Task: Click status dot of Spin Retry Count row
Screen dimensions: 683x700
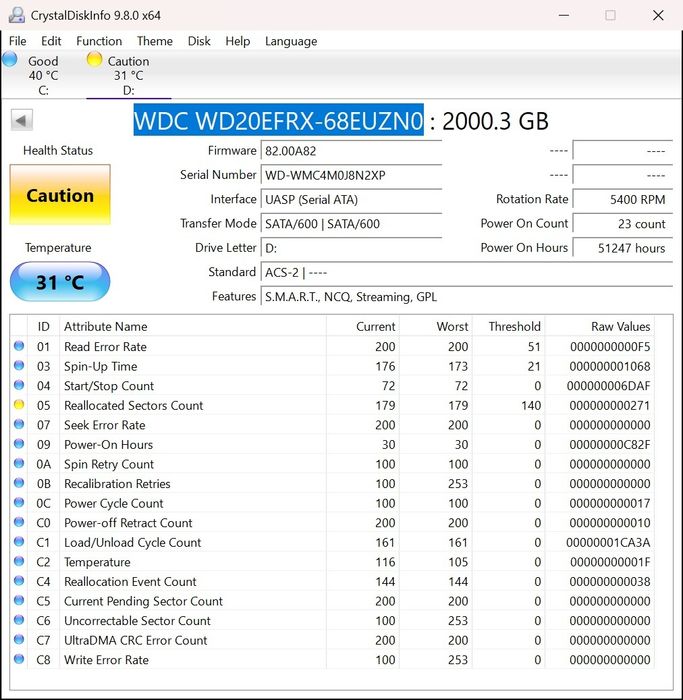Action: click(19, 463)
